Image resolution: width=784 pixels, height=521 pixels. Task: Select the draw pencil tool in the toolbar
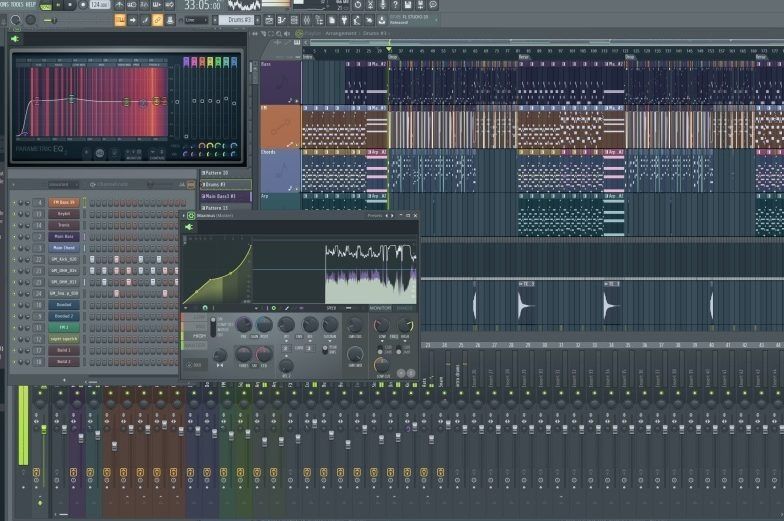(145, 20)
